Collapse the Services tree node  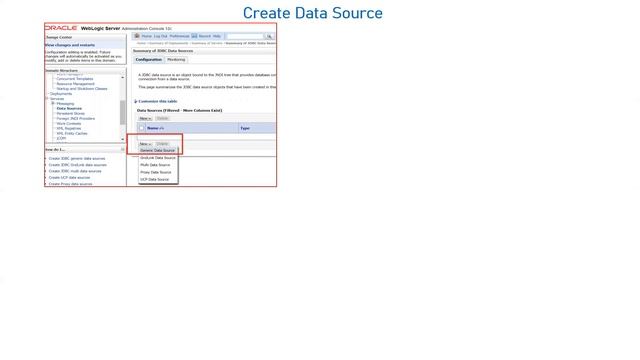click(x=47, y=98)
